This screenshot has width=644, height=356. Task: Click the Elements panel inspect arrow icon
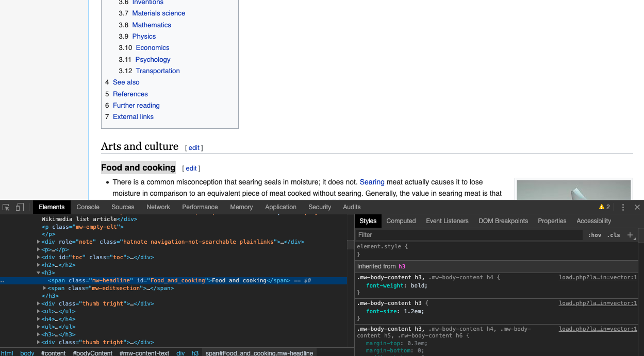tap(6, 207)
